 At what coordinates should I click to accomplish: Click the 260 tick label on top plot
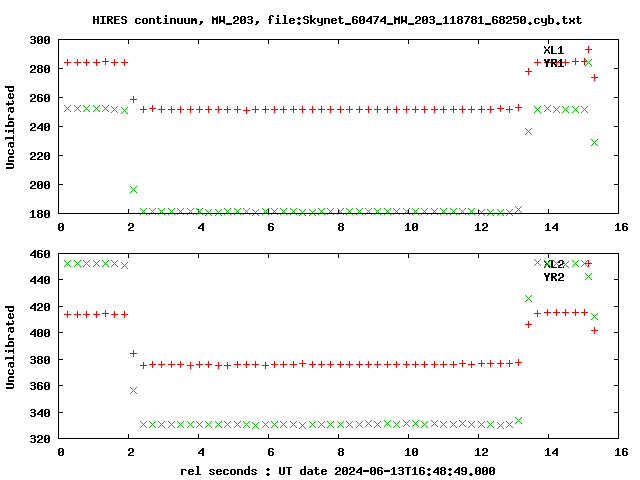point(40,98)
